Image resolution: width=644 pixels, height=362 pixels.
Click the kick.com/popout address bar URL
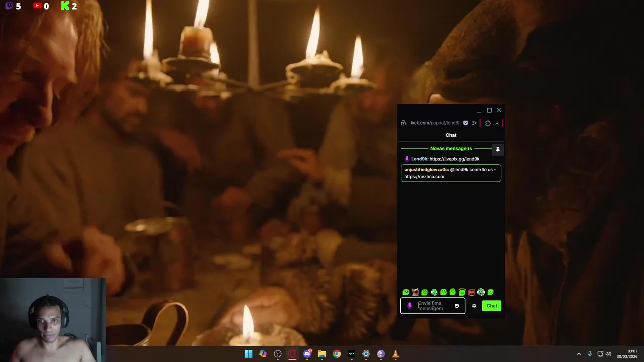coord(435,123)
